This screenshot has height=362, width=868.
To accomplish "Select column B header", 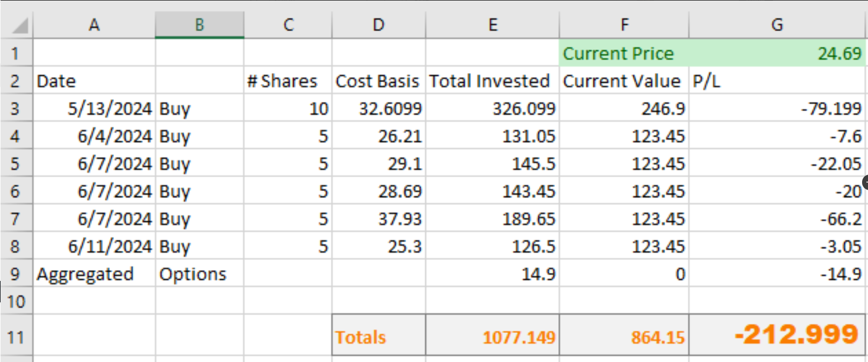I will coord(200,25).
